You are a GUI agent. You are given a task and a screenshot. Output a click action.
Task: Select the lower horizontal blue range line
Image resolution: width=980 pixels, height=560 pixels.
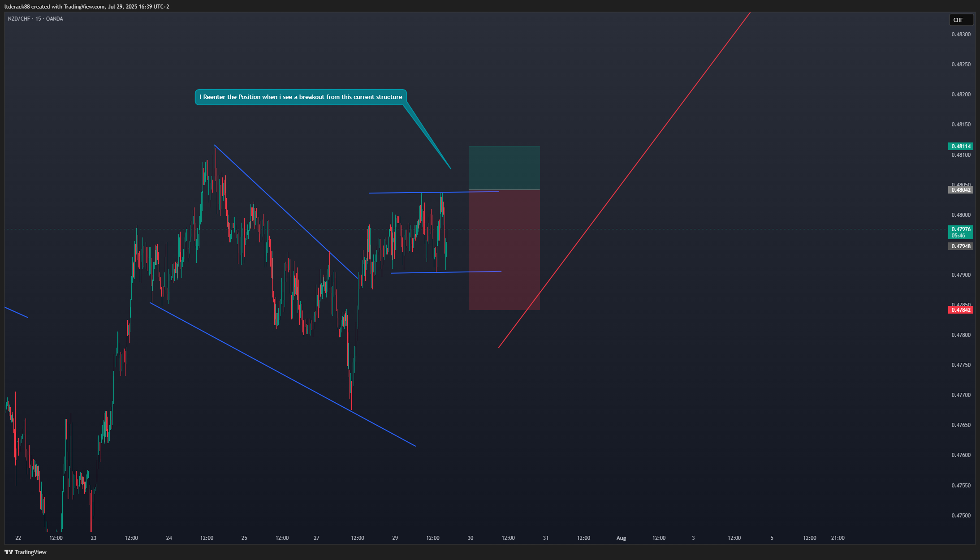coord(446,272)
